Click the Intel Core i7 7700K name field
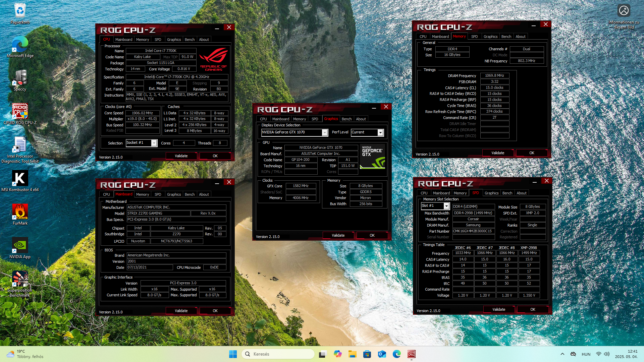644x362 pixels. (x=161, y=51)
